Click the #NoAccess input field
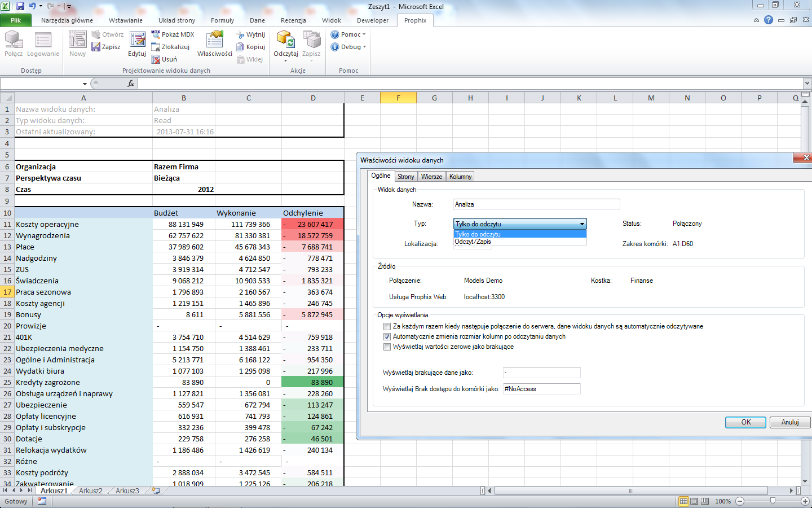 point(541,389)
